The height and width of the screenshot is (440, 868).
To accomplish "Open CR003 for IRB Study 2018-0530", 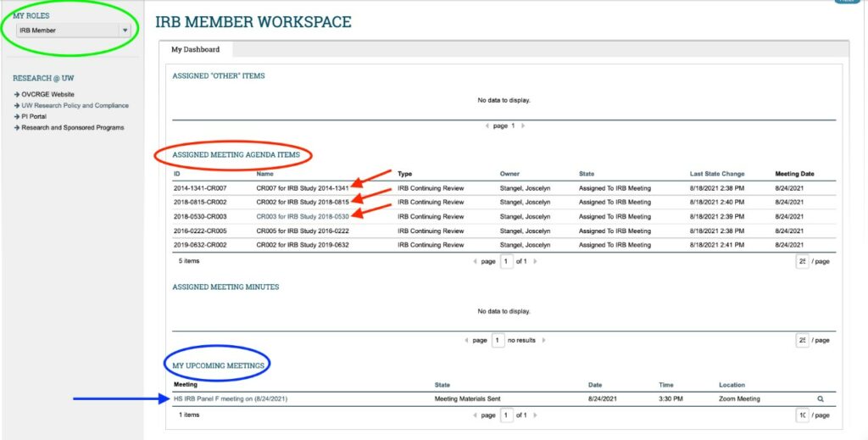I will pyautogui.click(x=303, y=216).
